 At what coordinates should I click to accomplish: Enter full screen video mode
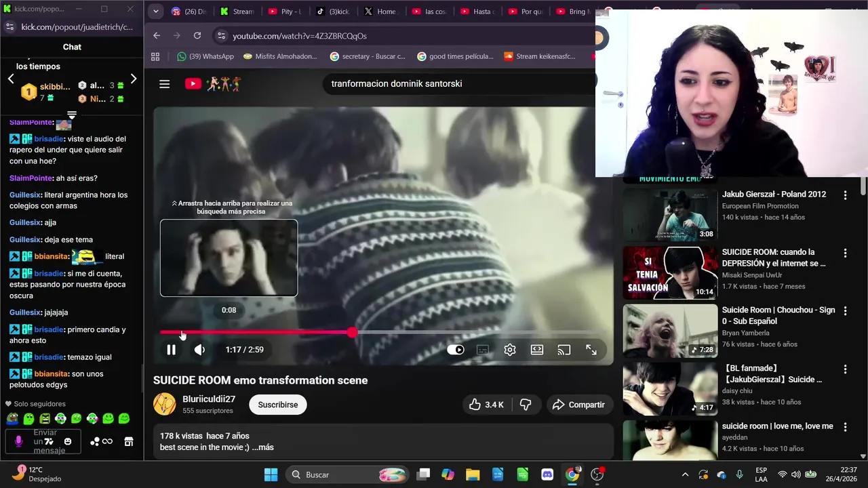click(x=591, y=350)
